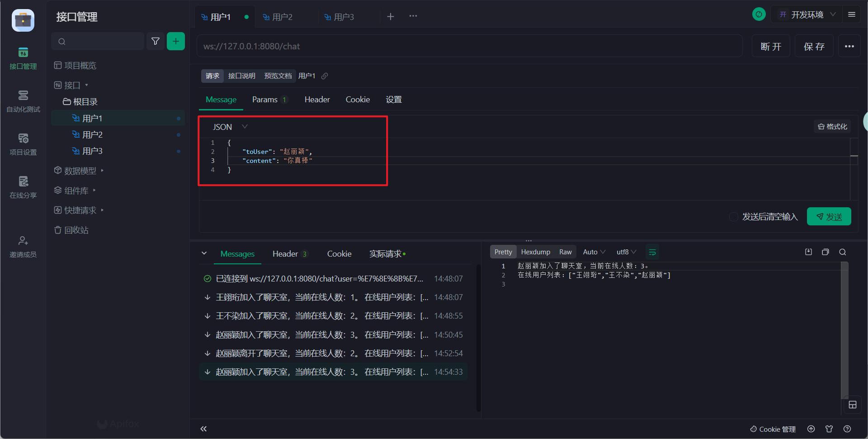Click the green plus to add a new API
This screenshot has height=439, width=868.
[176, 41]
